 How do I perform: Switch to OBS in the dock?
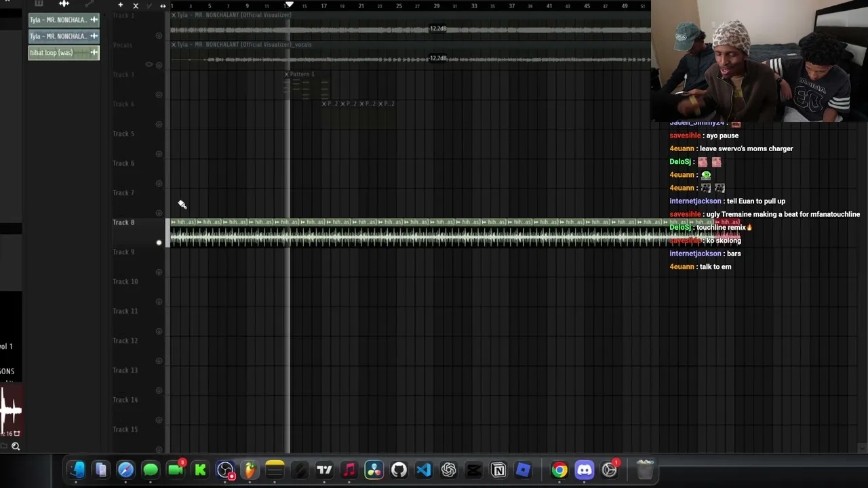tap(226, 470)
